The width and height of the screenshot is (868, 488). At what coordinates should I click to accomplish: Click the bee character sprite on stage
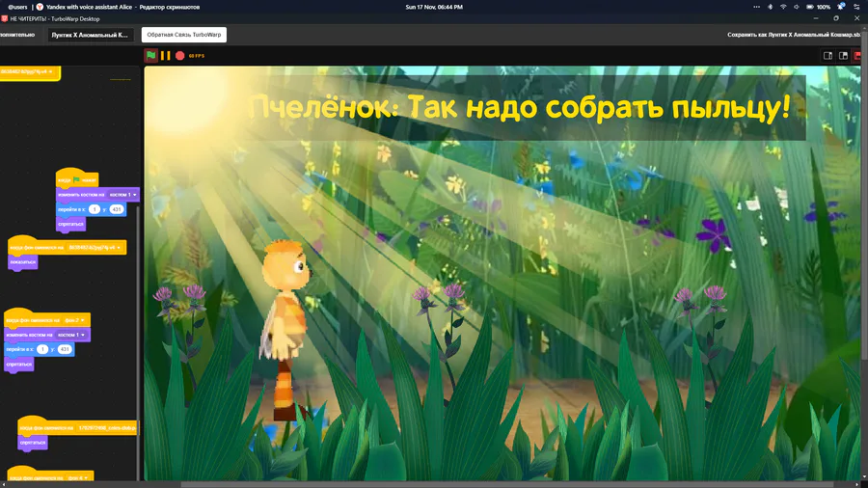285,330
